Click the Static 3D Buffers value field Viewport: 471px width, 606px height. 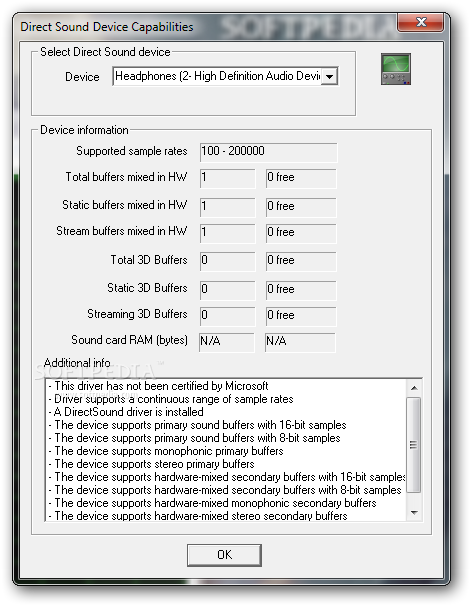[x=227, y=290]
